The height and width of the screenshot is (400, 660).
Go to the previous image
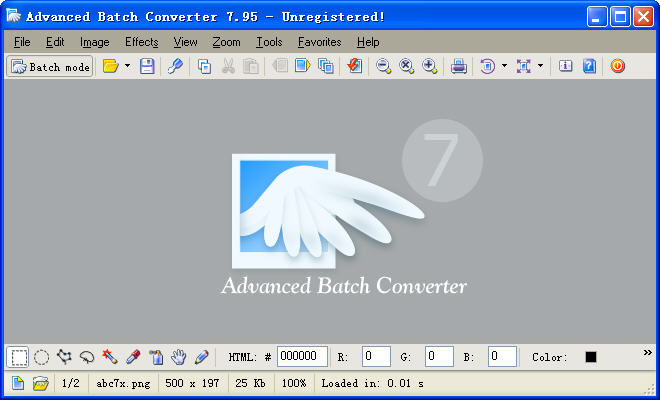point(279,66)
